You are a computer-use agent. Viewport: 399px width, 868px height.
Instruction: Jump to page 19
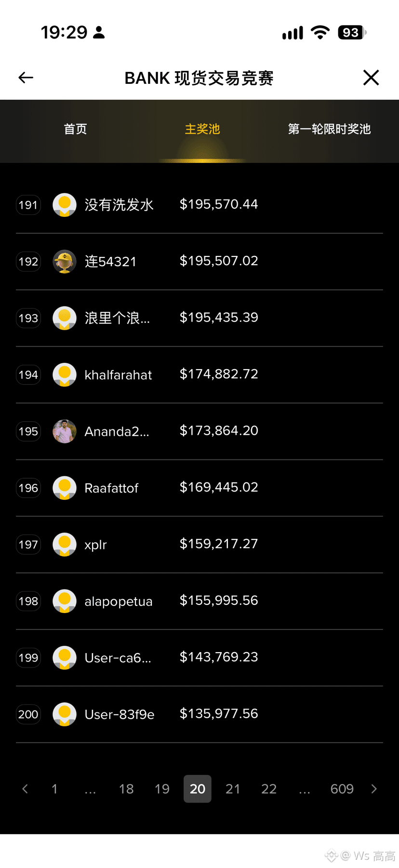coord(162,789)
